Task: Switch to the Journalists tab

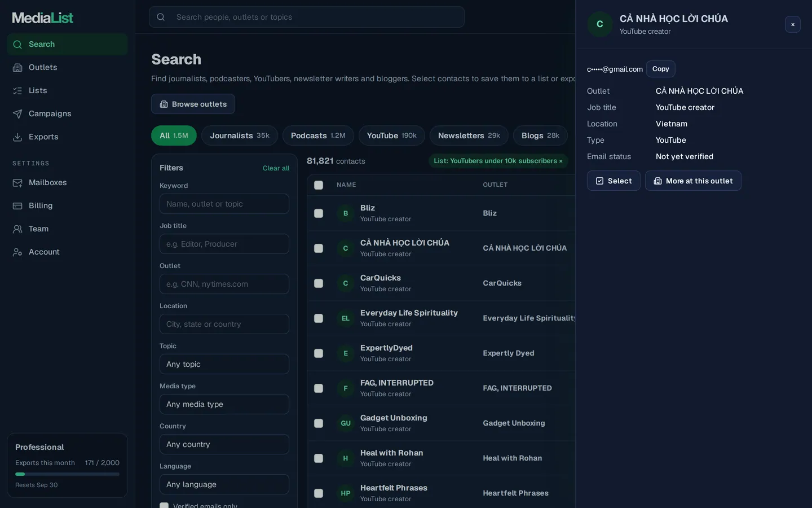Action: (240, 135)
